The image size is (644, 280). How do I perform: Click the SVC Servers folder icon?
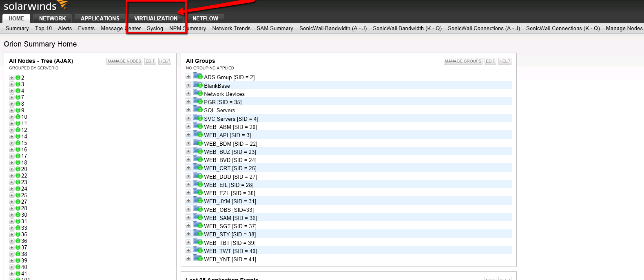point(198,118)
